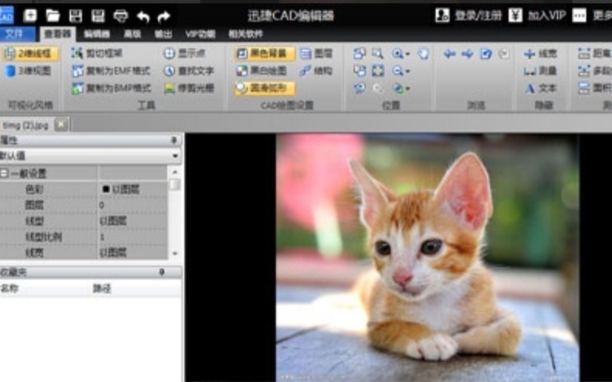Collapse the 一般设置 properties group
This screenshot has height=382, width=612.
[4, 173]
